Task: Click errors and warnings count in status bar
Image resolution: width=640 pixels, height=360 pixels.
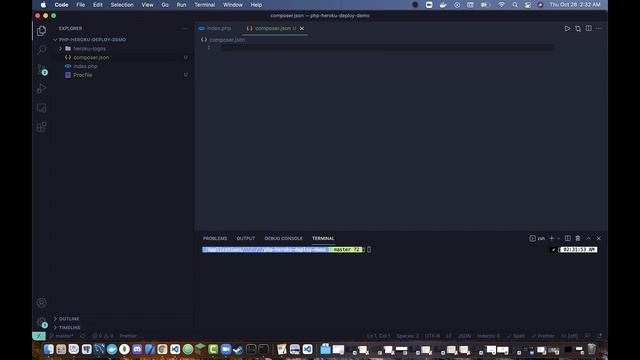Action: (102, 336)
